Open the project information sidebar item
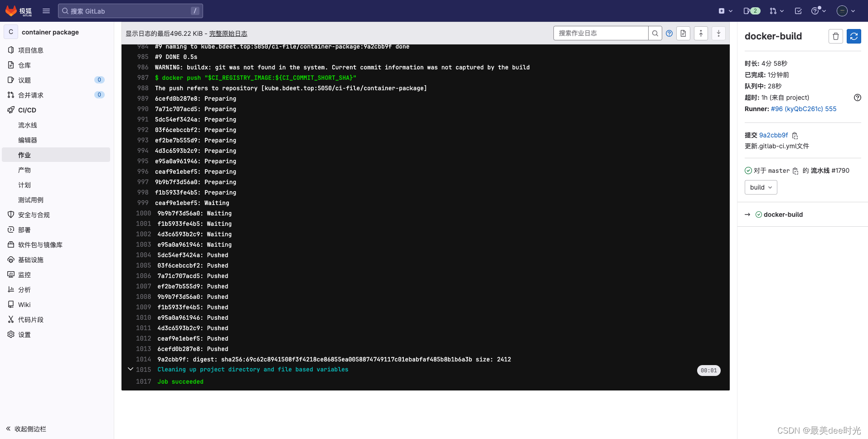This screenshot has width=868, height=439. click(56, 50)
